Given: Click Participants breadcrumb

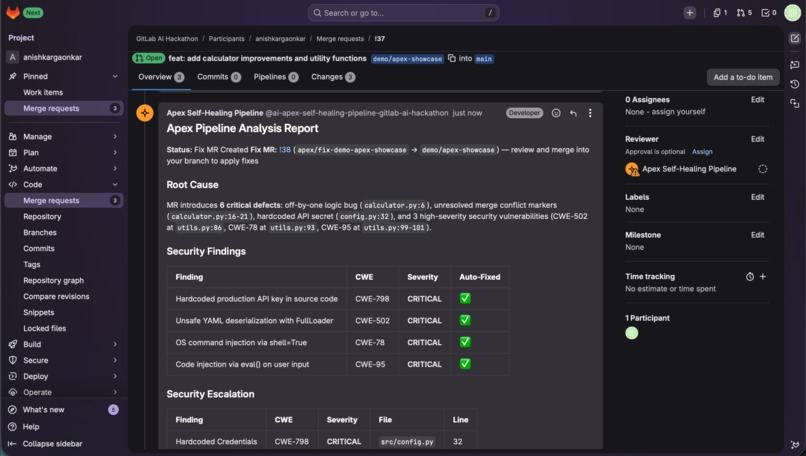Looking at the screenshot, I should point(227,39).
